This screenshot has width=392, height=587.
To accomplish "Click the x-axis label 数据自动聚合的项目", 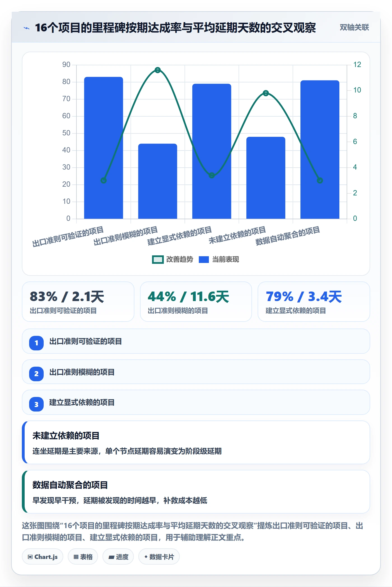I will (x=288, y=236).
